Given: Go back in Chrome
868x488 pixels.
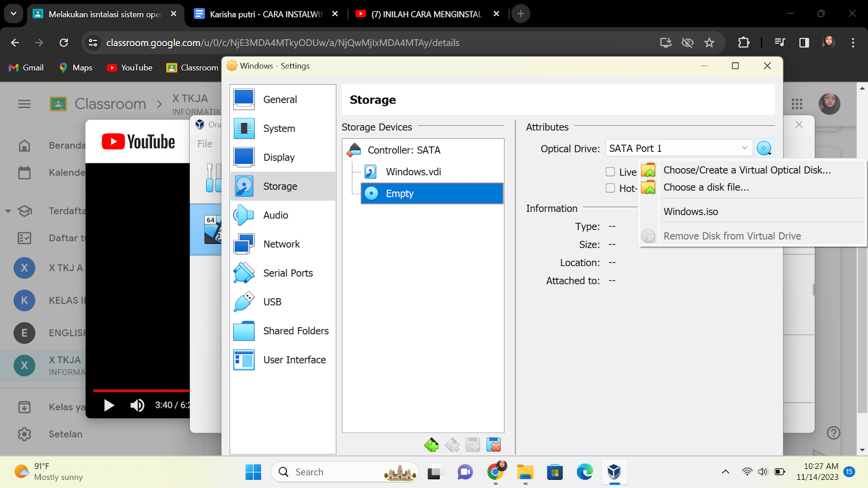Looking at the screenshot, I should [15, 42].
